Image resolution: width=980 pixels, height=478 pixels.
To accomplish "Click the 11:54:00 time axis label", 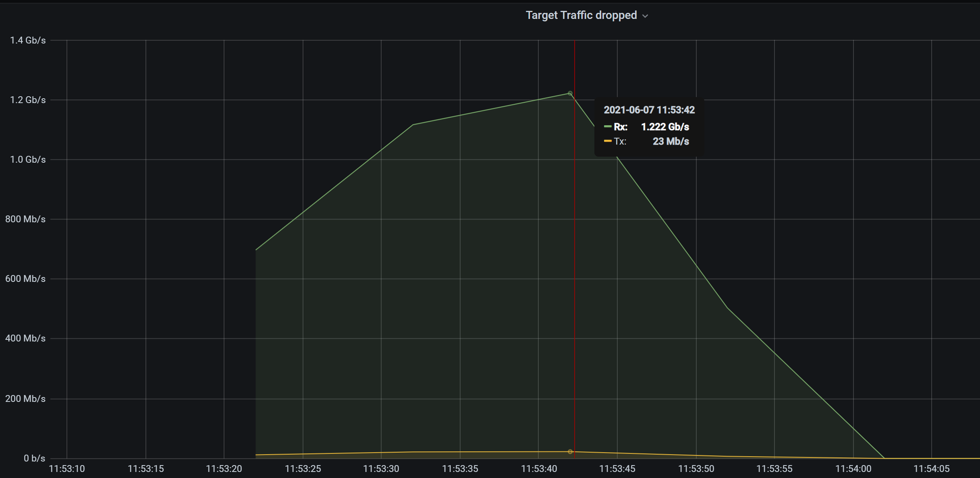I will 853,469.
